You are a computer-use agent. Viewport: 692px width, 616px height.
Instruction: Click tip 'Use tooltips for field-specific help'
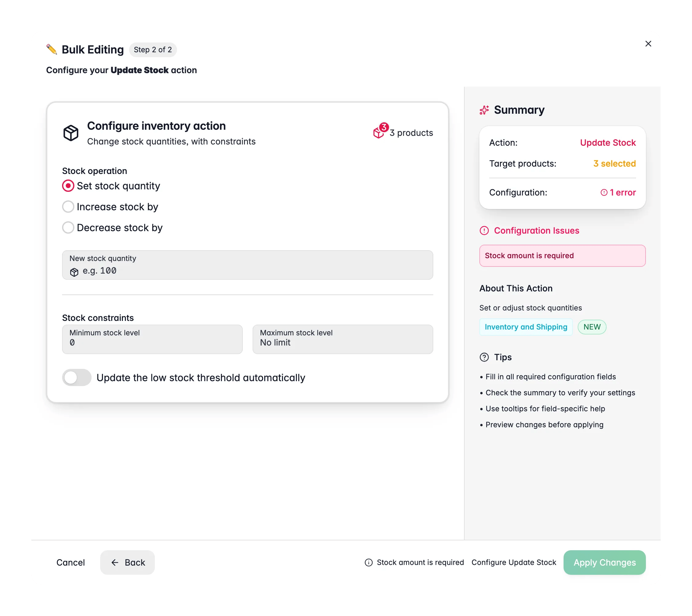(x=545, y=409)
